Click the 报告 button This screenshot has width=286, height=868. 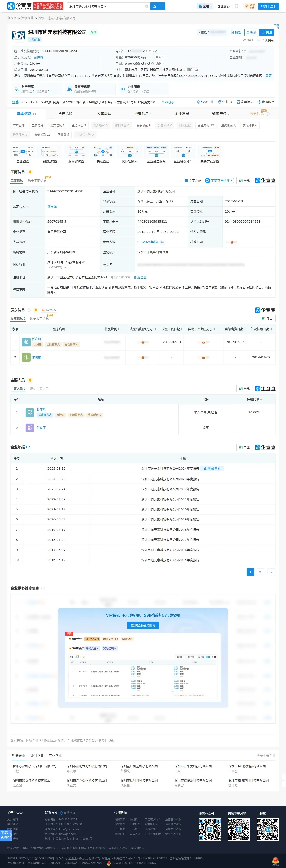click(236, 32)
